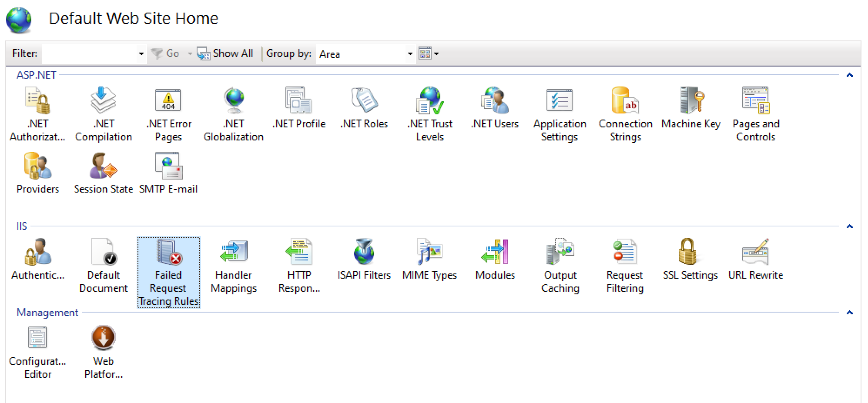Open the view mode dropdown
868x403 pixels.
[429, 54]
